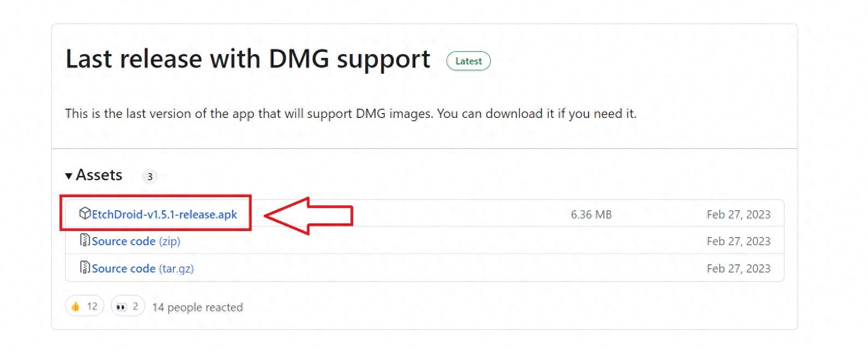Click the Assets count badge showing 3
868x355 pixels.
click(150, 176)
